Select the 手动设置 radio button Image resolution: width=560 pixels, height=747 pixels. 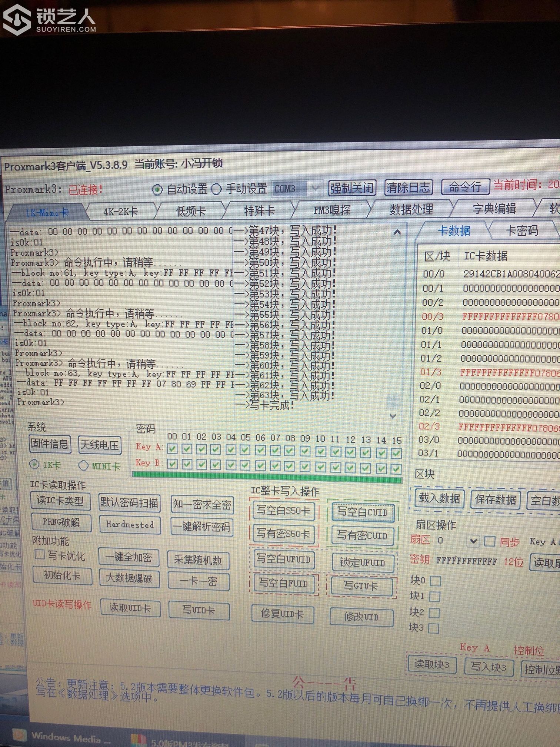pyautogui.click(x=216, y=189)
